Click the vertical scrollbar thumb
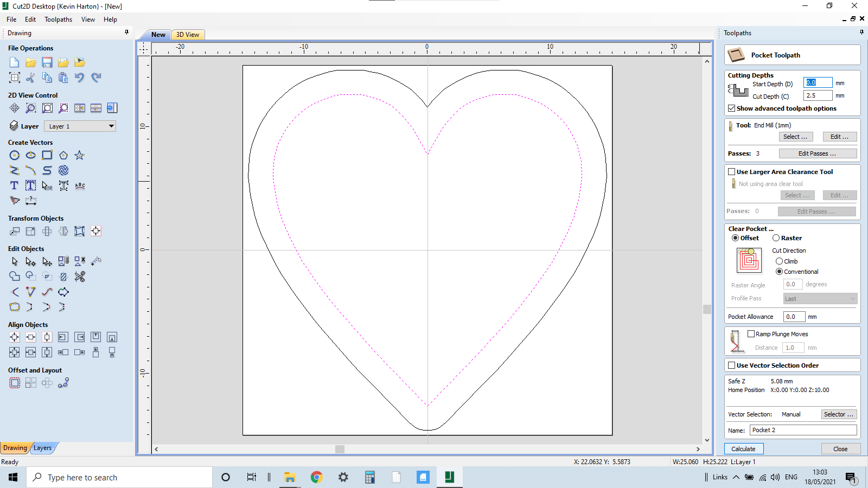868x488 pixels. pos(707,309)
